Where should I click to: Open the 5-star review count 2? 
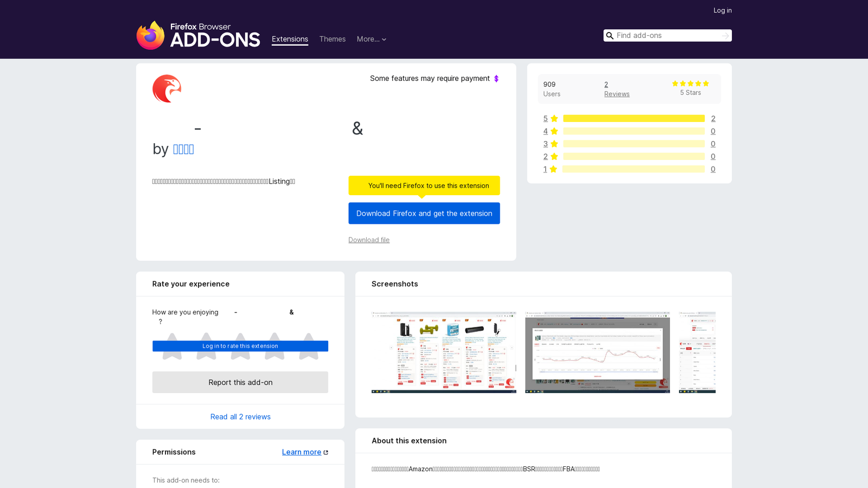click(x=713, y=119)
